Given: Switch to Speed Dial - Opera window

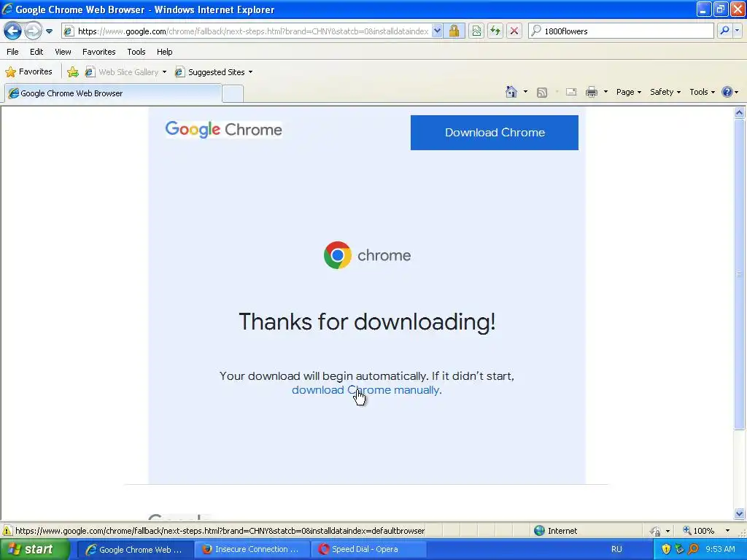Looking at the screenshot, I should pyautogui.click(x=368, y=550).
